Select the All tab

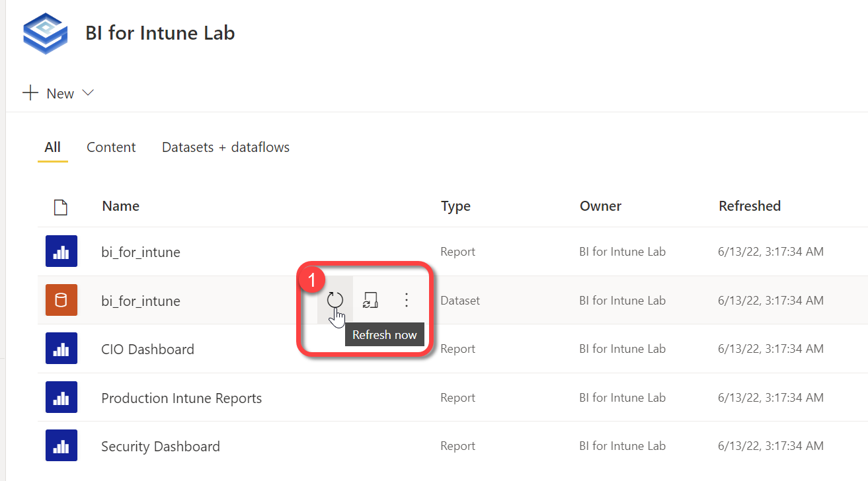click(53, 147)
